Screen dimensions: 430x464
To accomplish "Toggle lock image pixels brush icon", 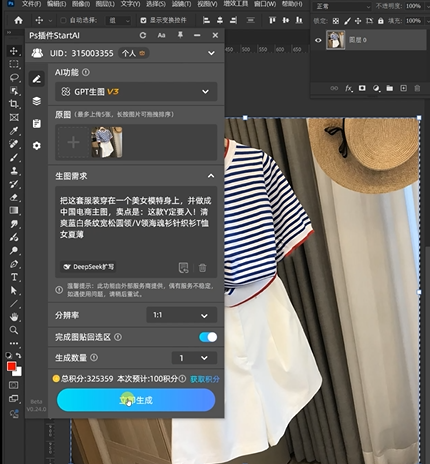I will click(347, 21).
